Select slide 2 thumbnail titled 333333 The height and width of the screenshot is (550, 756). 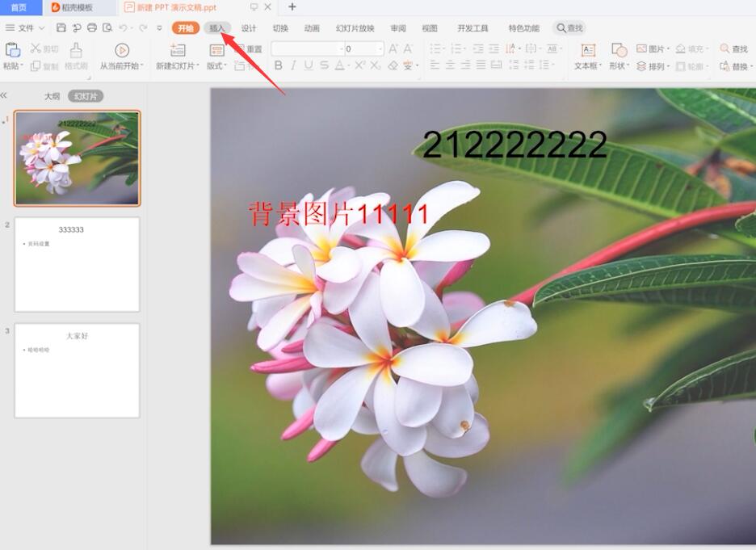[78, 264]
